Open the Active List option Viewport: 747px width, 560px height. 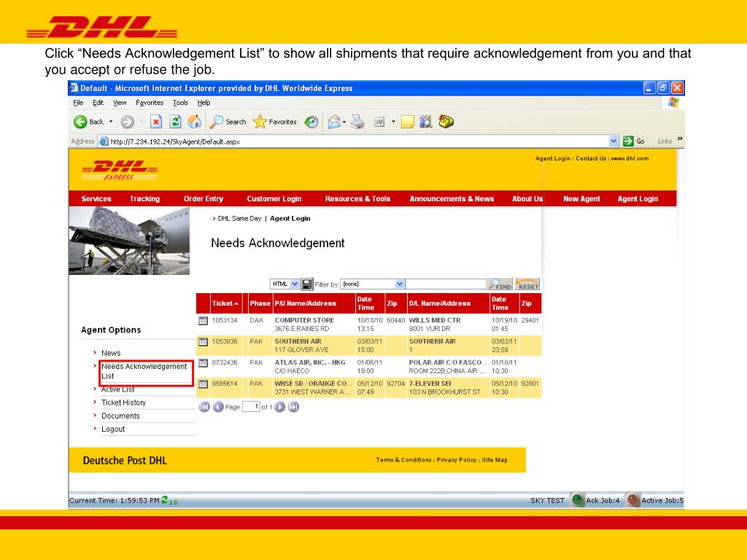(117, 389)
